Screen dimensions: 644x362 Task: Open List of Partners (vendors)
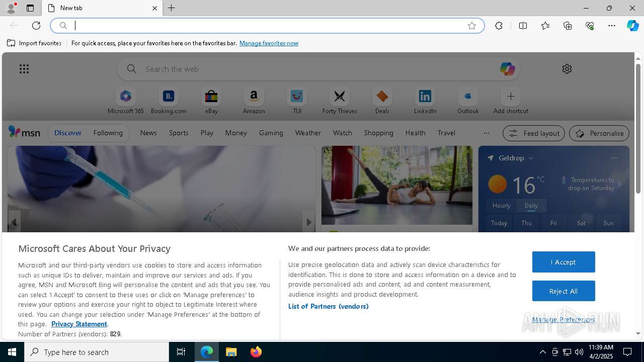coord(328,306)
